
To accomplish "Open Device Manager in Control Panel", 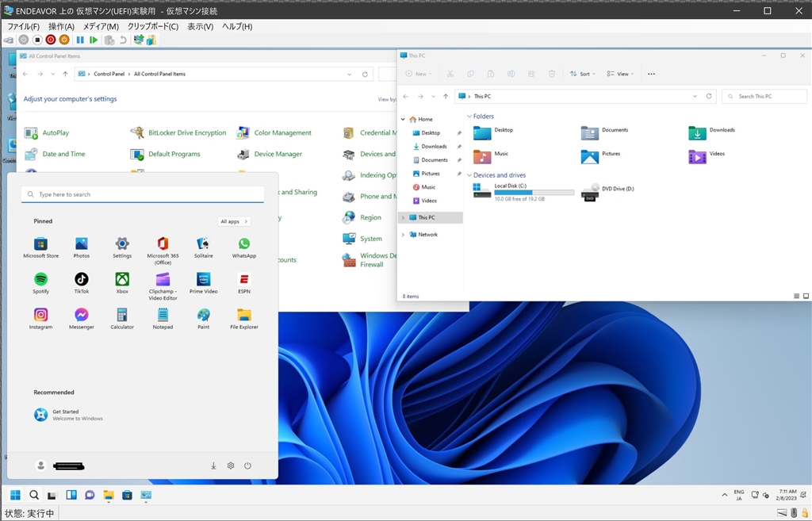I will (x=270, y=155).
